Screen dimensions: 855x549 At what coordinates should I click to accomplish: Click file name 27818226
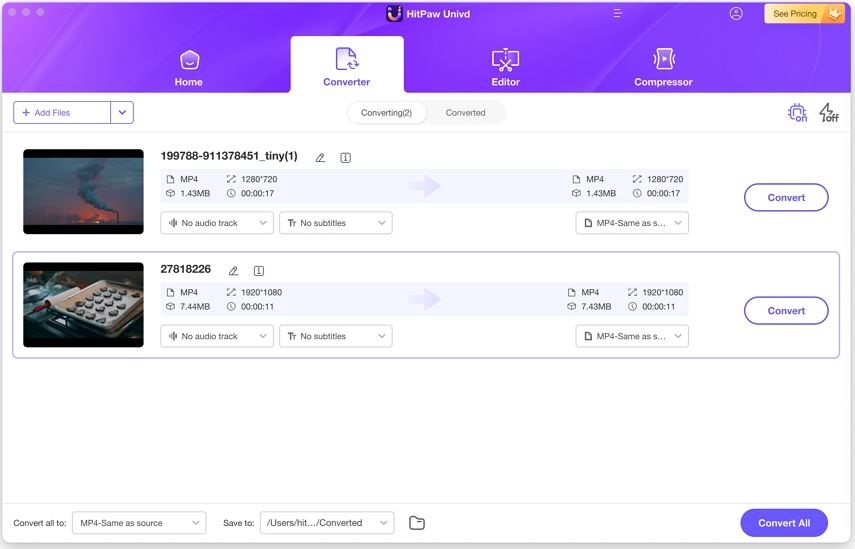[x=185, y=269]
